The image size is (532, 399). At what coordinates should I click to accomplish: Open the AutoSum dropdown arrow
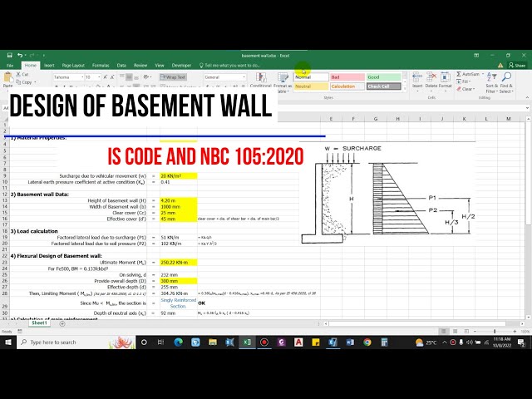click(x=482, y=74)
